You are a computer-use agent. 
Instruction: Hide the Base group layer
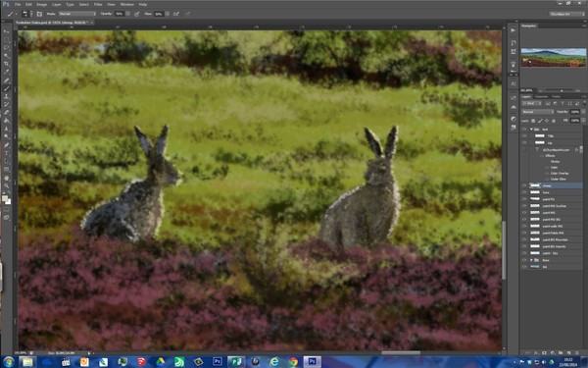(x=524, y=260)
